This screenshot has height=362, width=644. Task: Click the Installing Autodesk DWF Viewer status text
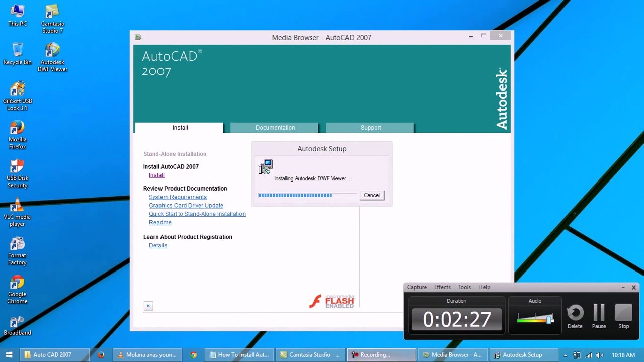click(313, 178)
